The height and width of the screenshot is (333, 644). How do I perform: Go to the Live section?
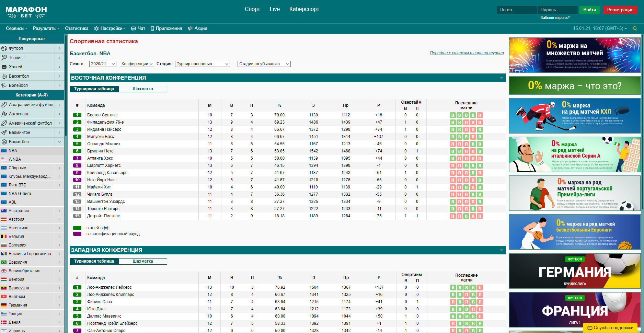[x=275, y=9]
